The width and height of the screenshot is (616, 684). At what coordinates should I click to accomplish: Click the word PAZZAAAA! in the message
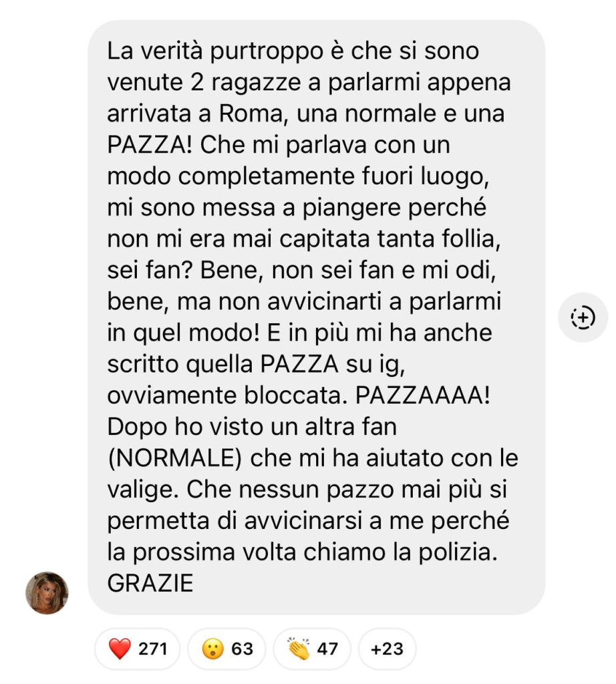pyautogui.click(x=423, y=395)
